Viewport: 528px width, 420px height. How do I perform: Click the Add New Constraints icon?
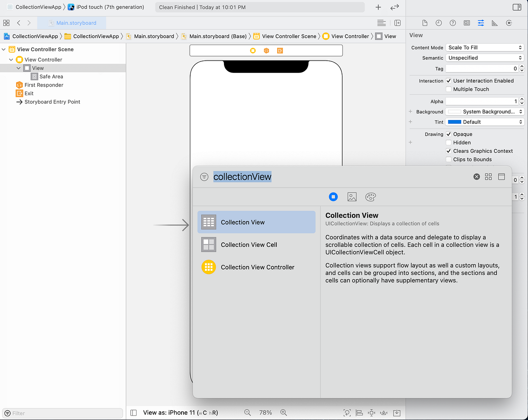tap(371, 413)
